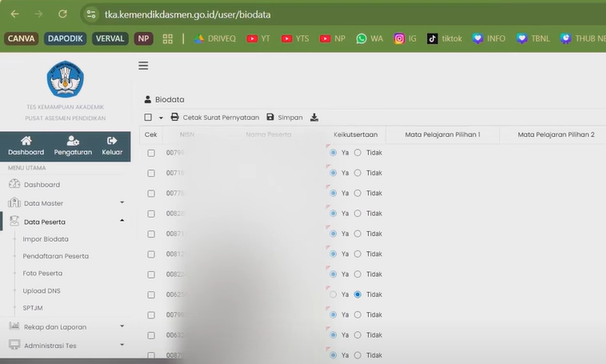Open the INFO bookmark
Image resolution: width=606 pixels, height=364 pixels.
pyautogui.click(x=489, y=39)
